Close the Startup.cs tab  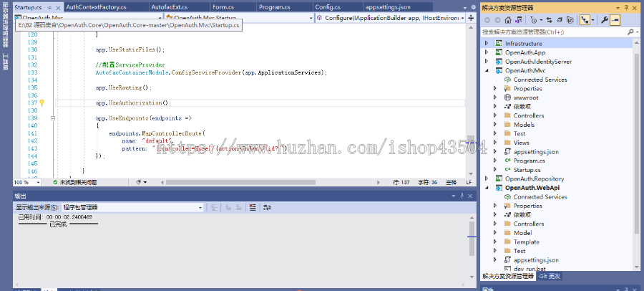pyautogui.click(x=58, y=8)
